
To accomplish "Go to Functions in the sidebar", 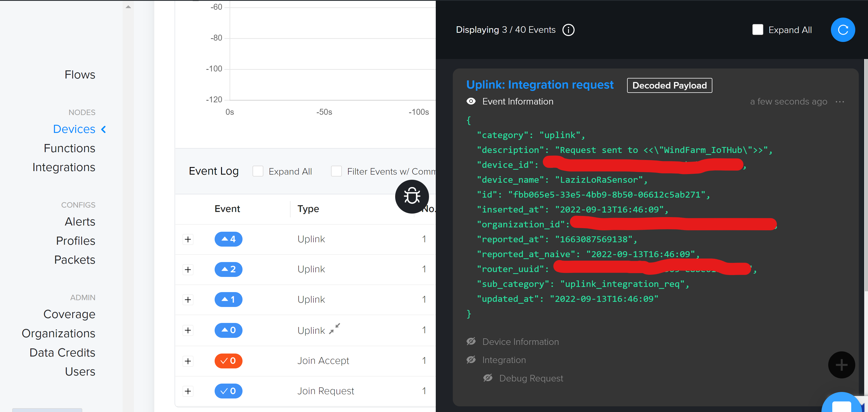I will 69,148.
